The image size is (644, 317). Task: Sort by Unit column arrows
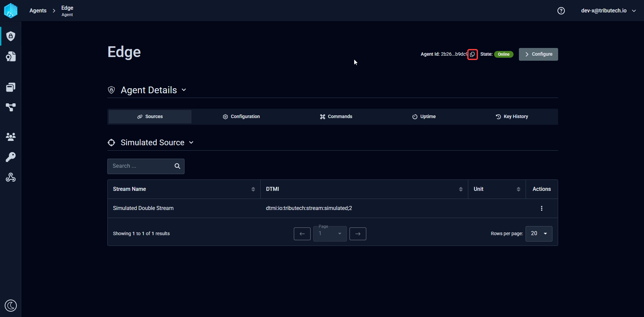(x=519, y=189)
